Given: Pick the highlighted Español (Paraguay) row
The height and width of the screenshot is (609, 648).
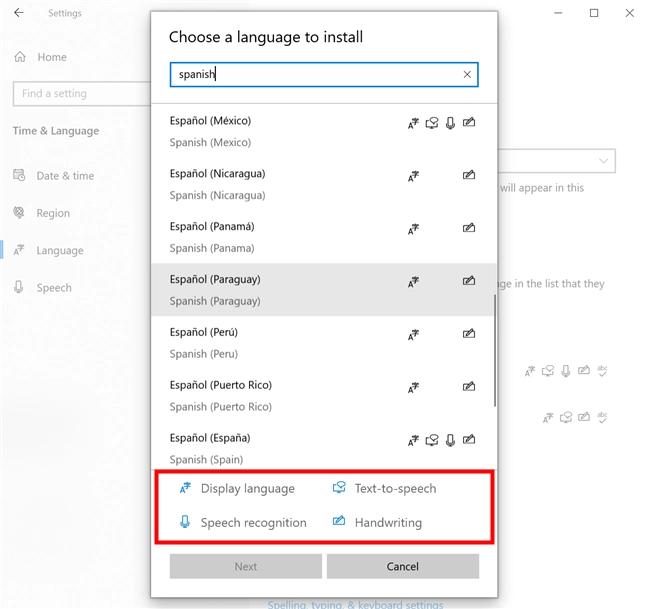Looking at the screenshot, I should click(324, 290).
